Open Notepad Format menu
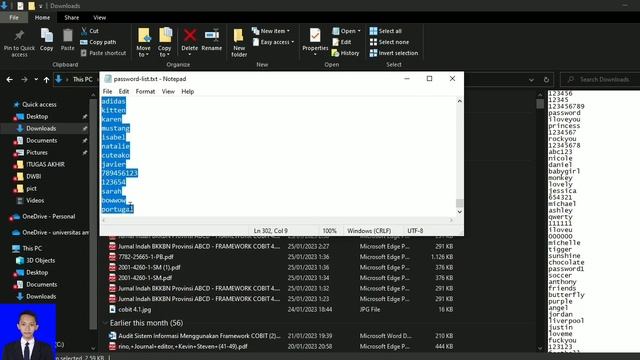This screenshot has width=640, height=360. coord(145,91)
